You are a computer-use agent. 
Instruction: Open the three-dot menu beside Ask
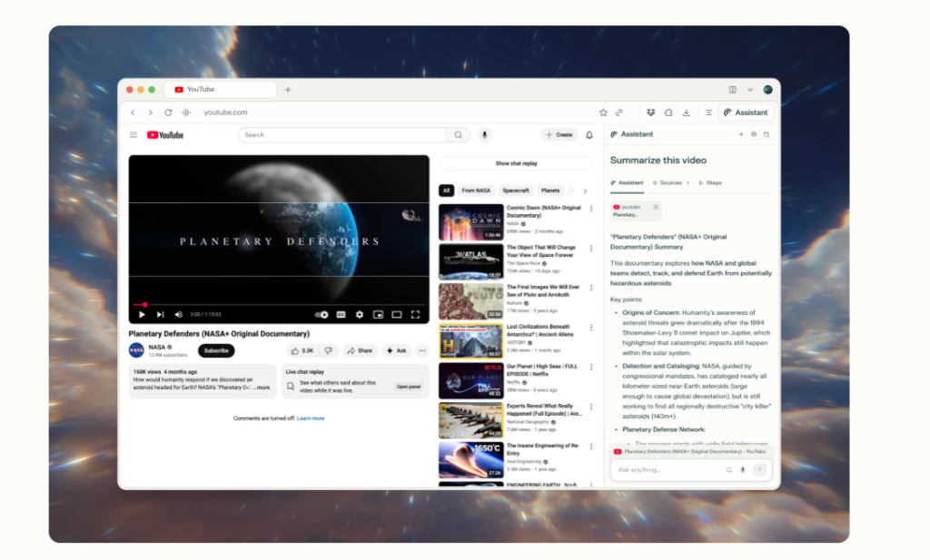point(422,350)
